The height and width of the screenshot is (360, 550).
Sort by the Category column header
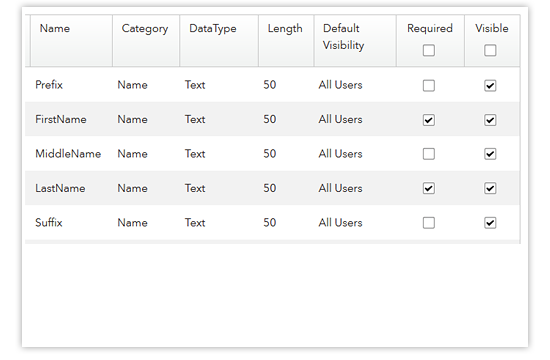[x=145, y=29]
